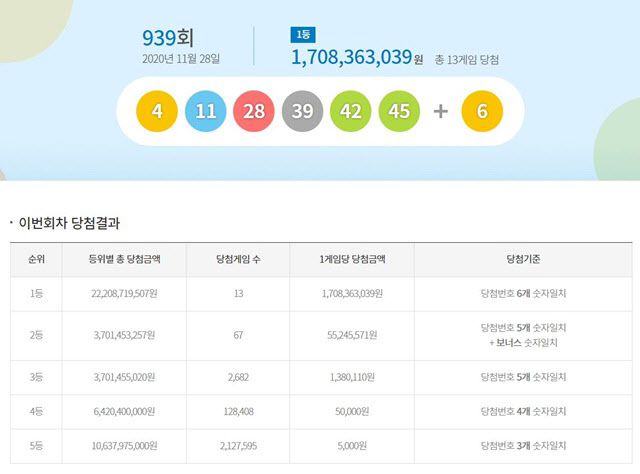Click the 5,000원 per-game cell
Viewport: 640px width, 474px height.
352,446
